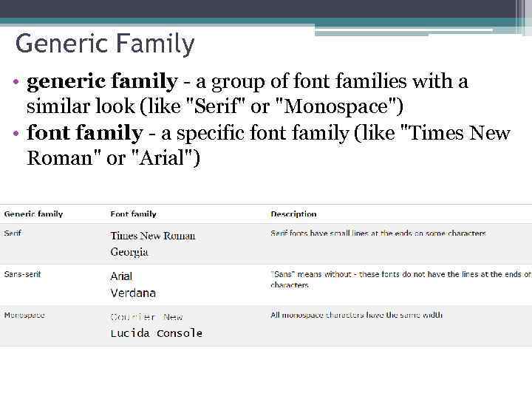The height and width of the screenshot is (399, 532).
Task: Click the slide title "Generic Family"
Action: 105,44
